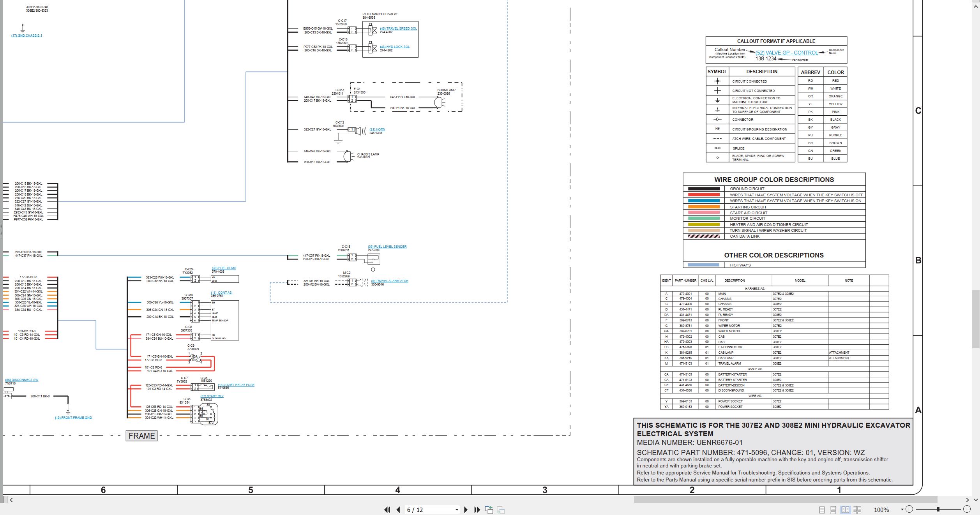The image size is (980, 515).
Task: Click the PART NUMBER column header
Action: tap(685, 280)
